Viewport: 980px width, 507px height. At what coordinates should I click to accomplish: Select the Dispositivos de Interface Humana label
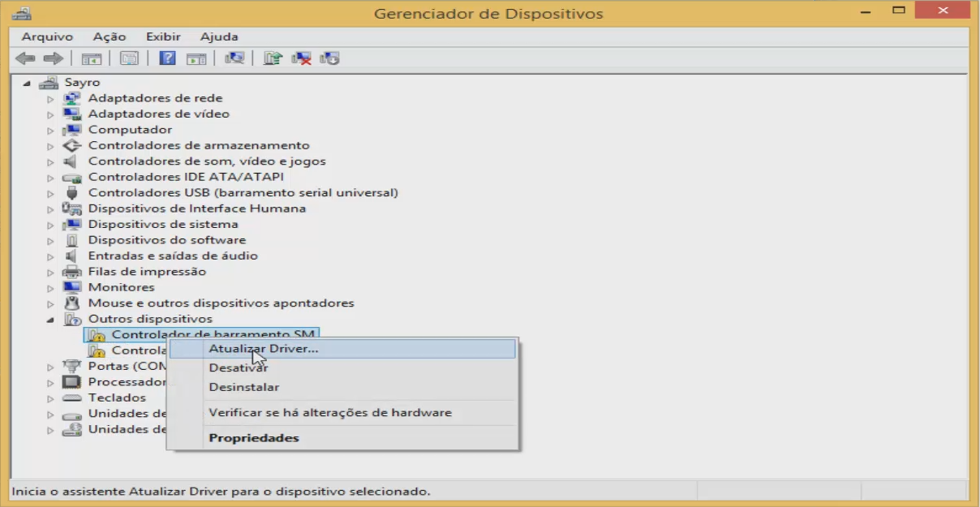pos(197,208)
